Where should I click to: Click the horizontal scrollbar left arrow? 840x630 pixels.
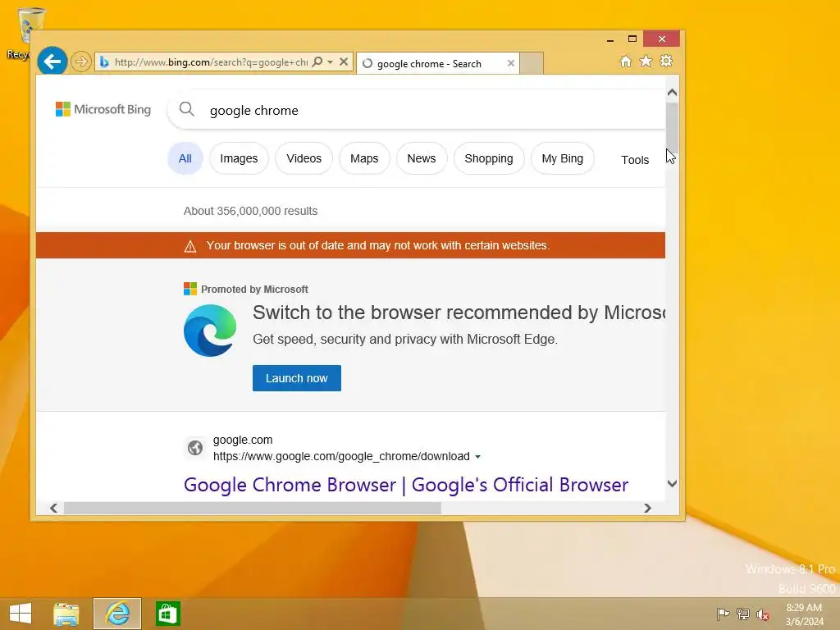coord(53,508)
